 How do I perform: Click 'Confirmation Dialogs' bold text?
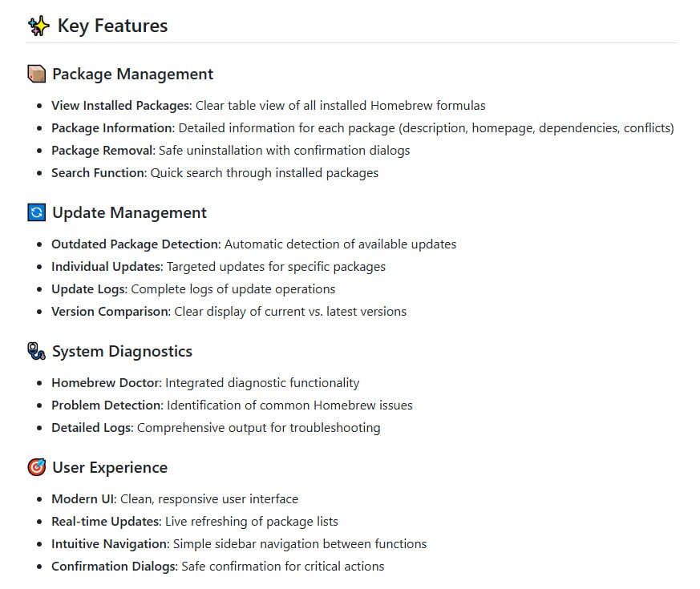[114, 567]
